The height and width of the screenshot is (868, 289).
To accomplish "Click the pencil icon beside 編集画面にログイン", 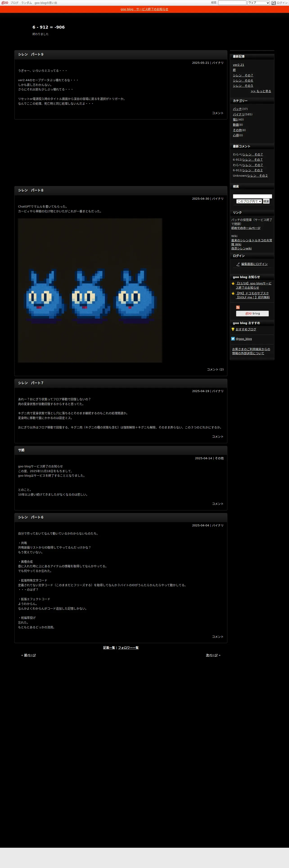I will (238, 264).
